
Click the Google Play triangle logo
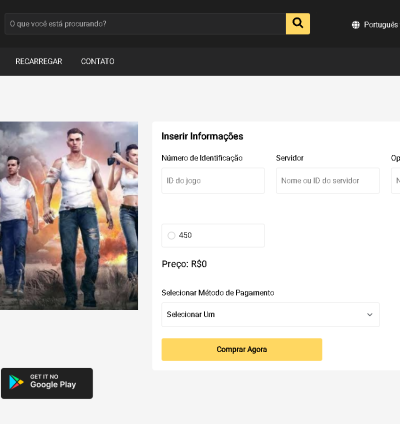click(x=16, y=382)
